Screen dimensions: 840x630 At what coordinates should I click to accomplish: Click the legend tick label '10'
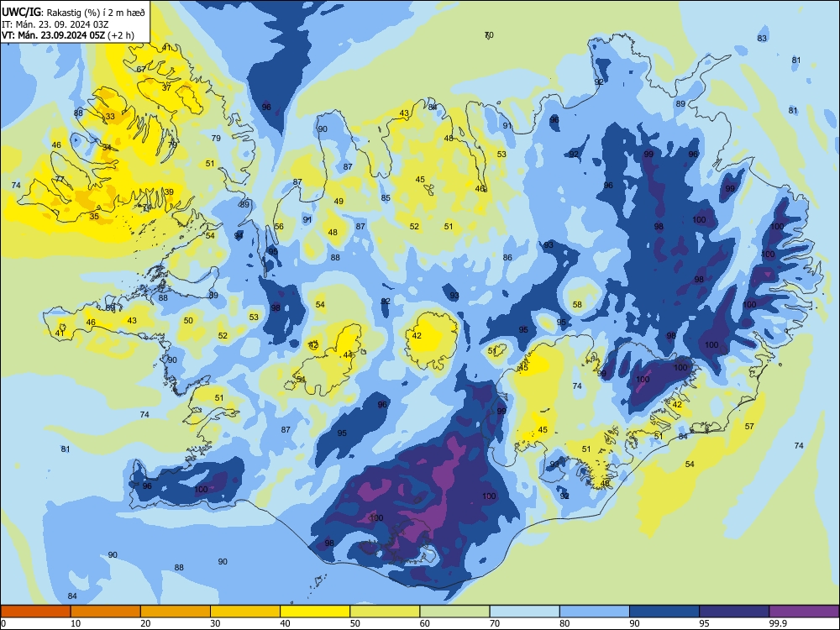(76, 623)
